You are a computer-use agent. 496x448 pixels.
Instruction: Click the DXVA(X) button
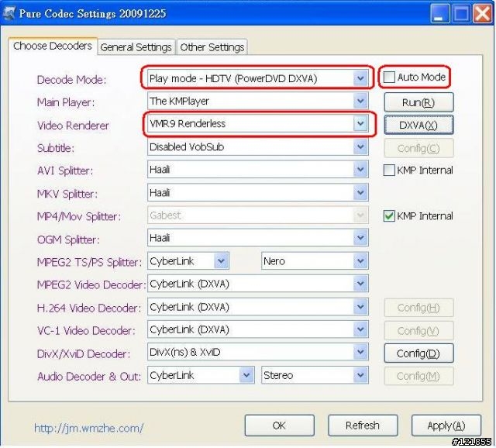click(418, 125)
